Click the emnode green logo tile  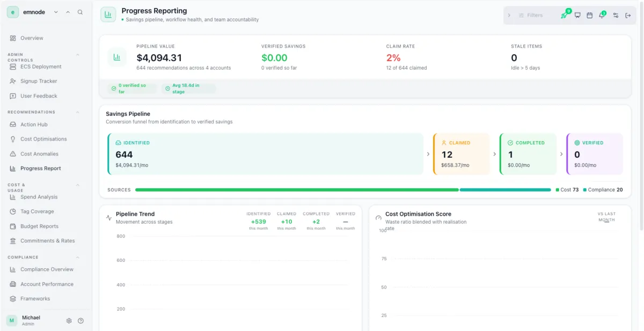[x=12, y=12]
